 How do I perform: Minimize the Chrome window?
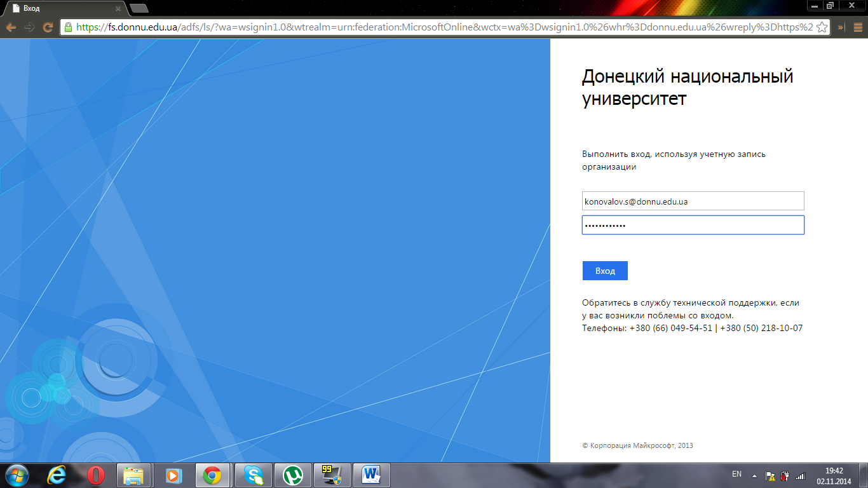(x=814, y=5)
